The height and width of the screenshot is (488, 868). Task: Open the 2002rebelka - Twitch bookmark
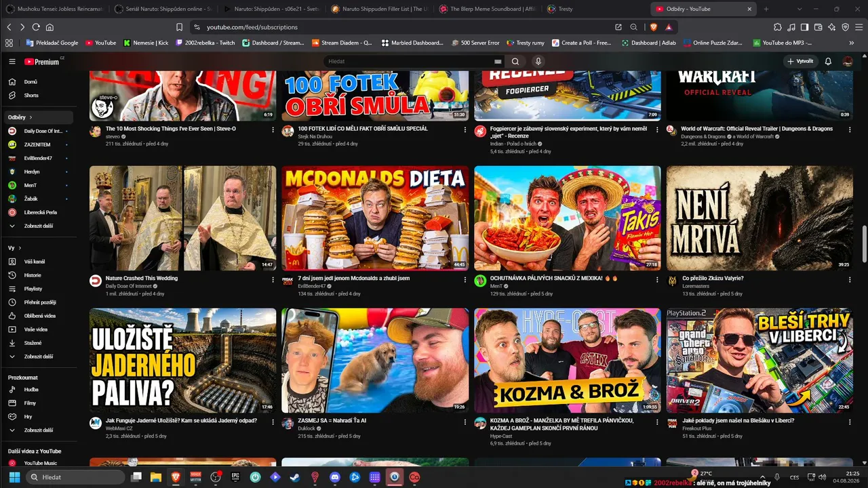205,43
